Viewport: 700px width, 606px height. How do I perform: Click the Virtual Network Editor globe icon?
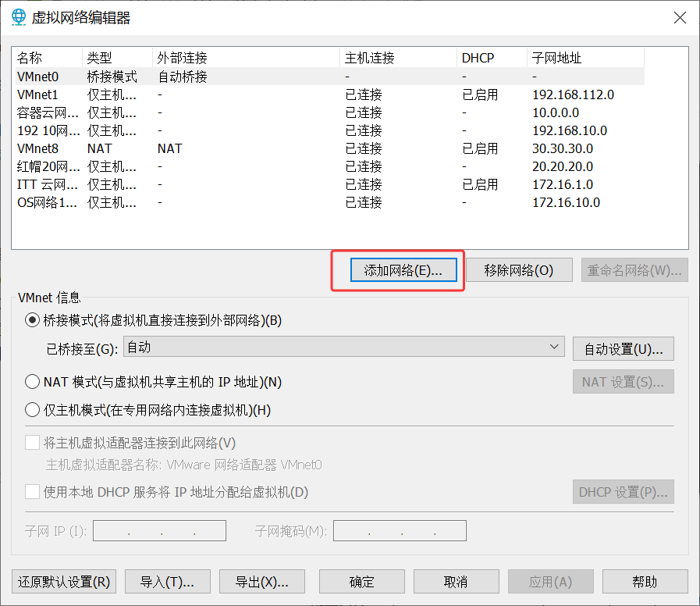point(18,17)
